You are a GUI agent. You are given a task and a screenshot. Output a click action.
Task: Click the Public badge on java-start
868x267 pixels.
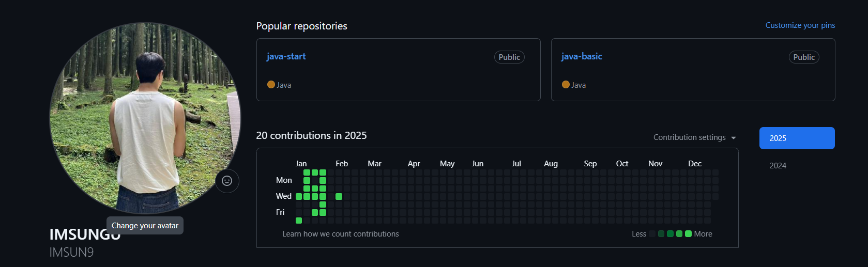pyautogui.click(x=509, y=57)
